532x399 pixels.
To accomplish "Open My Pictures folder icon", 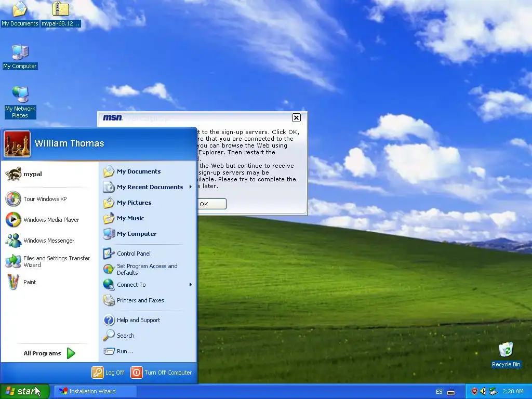I will click(x=109, y=203).
